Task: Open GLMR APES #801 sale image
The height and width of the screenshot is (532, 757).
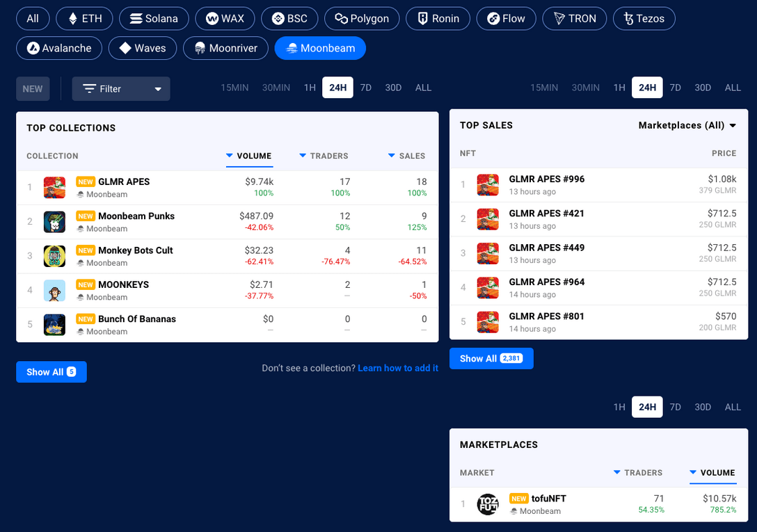Action: (488, 321)
